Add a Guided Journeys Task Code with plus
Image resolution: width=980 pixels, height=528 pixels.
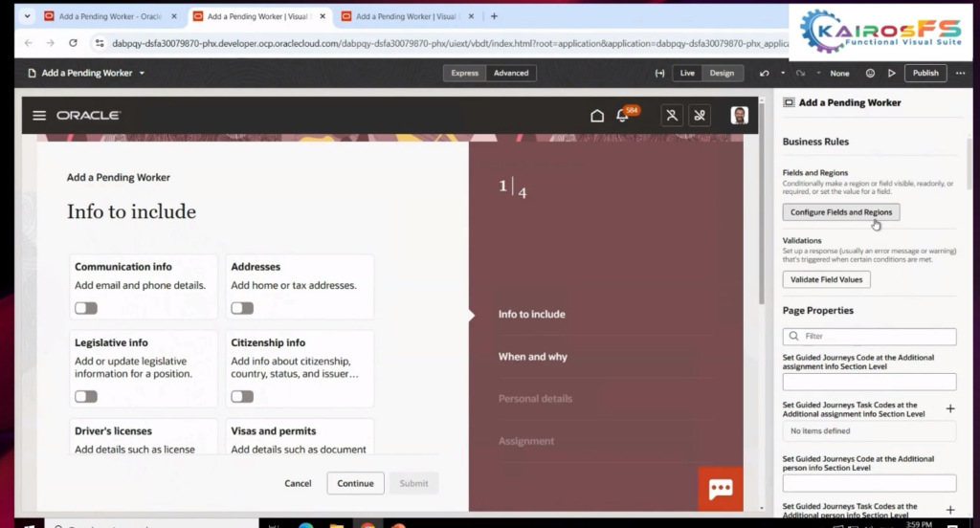[x=950, y=408]
